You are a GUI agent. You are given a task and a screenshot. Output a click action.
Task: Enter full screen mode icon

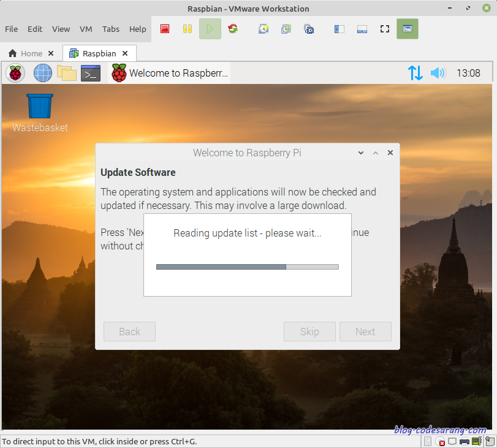(x=384, y=29)
